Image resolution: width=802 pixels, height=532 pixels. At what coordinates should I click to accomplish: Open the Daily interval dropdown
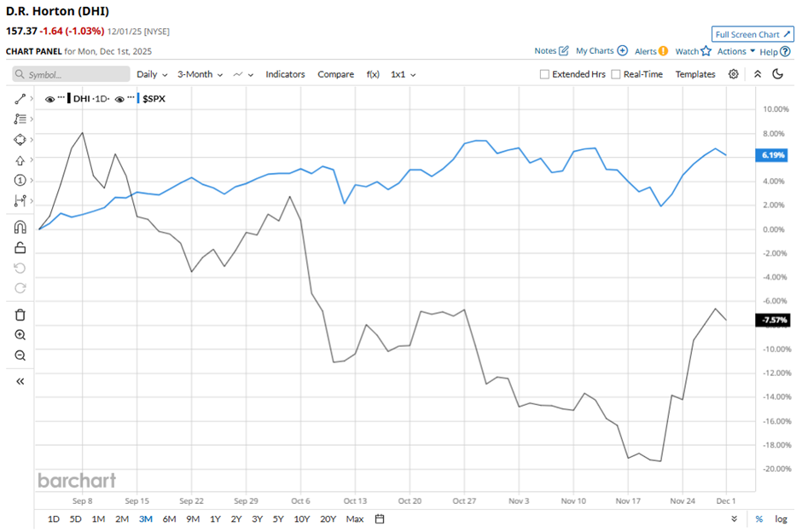[x=152, y=74]
